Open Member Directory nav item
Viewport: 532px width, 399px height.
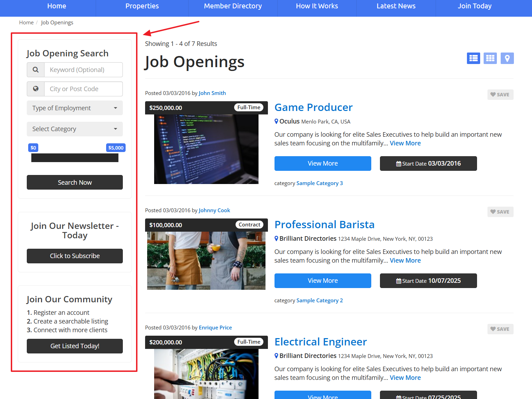tap(233, 6)
